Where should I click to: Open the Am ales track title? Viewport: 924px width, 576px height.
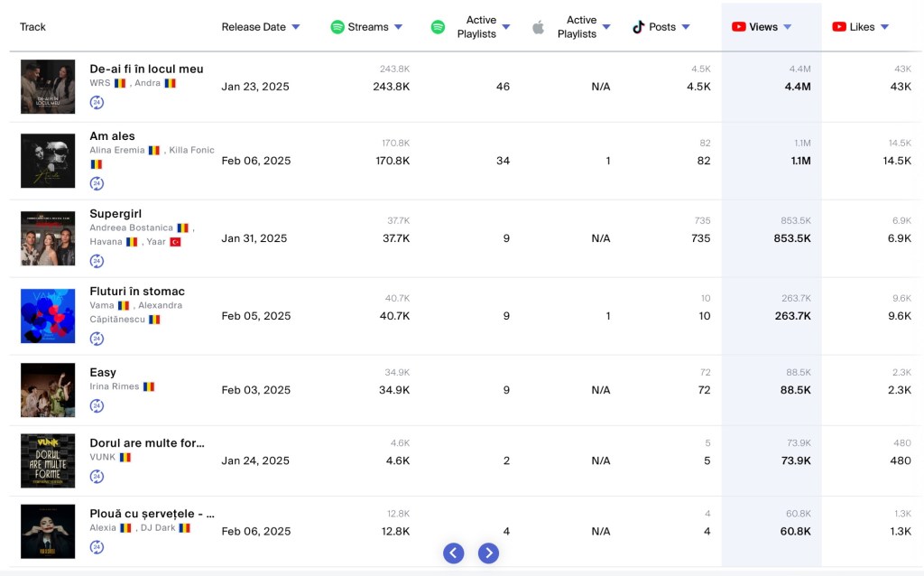pyautogui.click(x=112, y=136)
